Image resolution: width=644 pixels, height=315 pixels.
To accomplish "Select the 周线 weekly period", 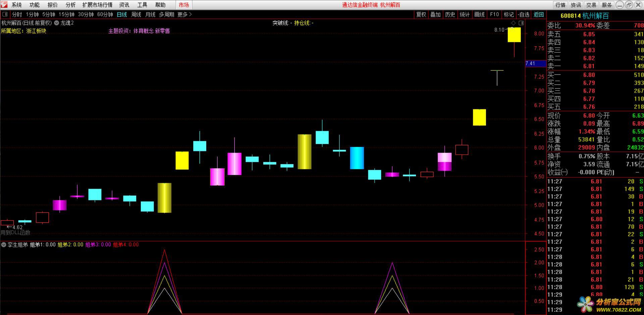I will [136, 14].
